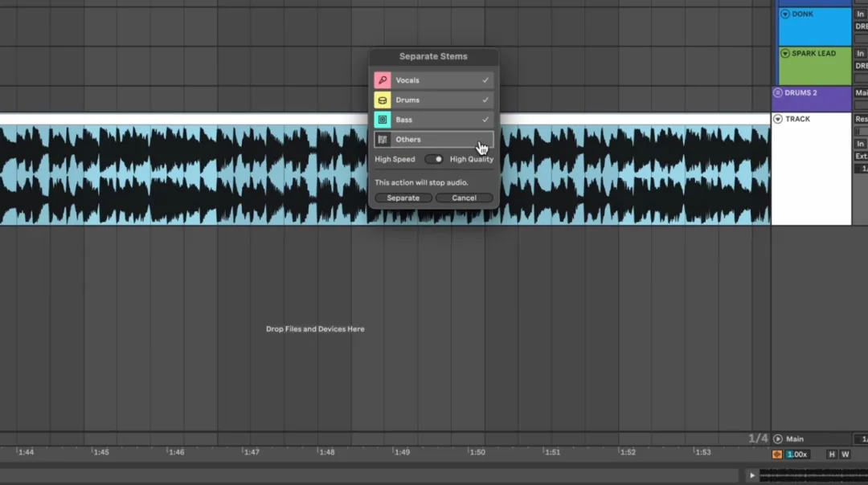Click the DRUMS 2 group icon

point(778,93)
